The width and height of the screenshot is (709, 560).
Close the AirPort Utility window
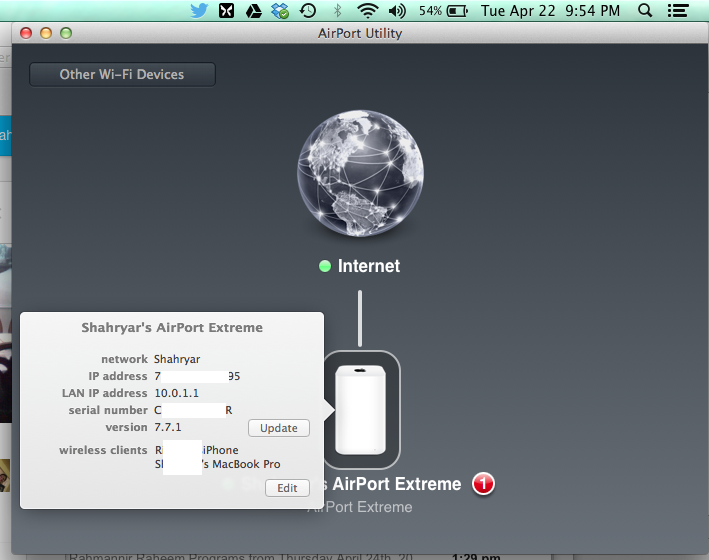click(x=26, y=33)
